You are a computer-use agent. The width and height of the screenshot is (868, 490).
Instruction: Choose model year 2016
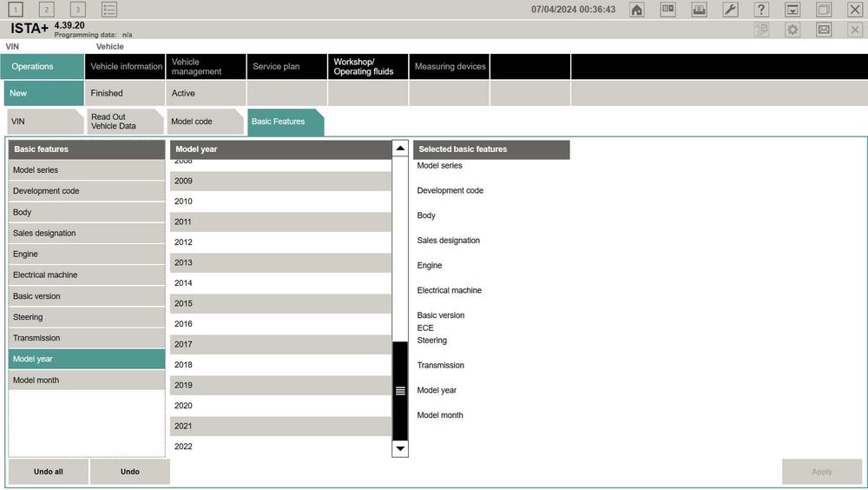click(x=280, y=324)
